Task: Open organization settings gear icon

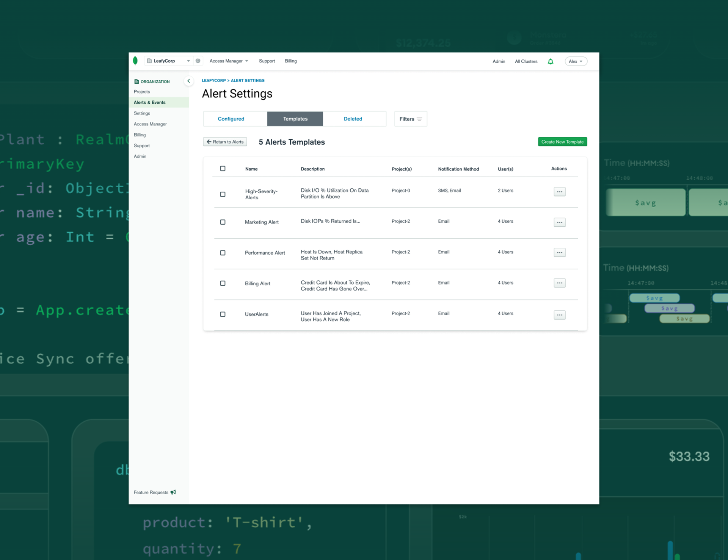Action: [x=198, y=61]
